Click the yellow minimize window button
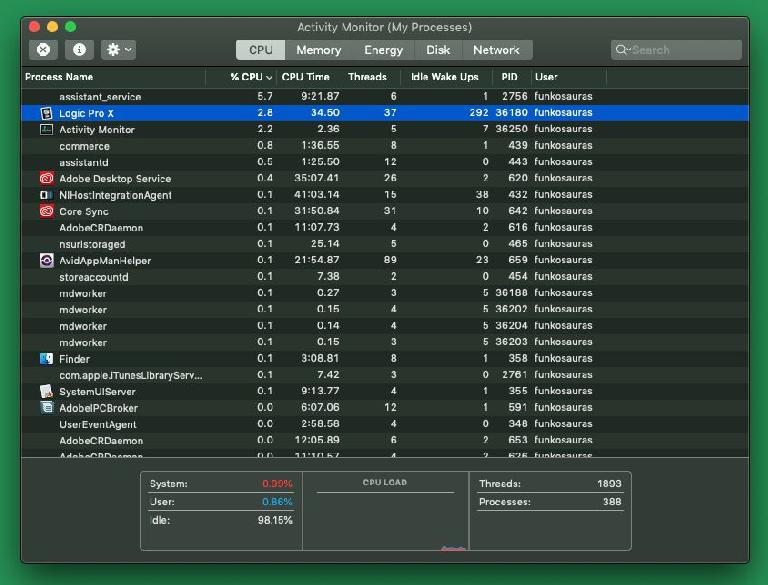This screenshot has width=768, height=585. coord(52,26)
